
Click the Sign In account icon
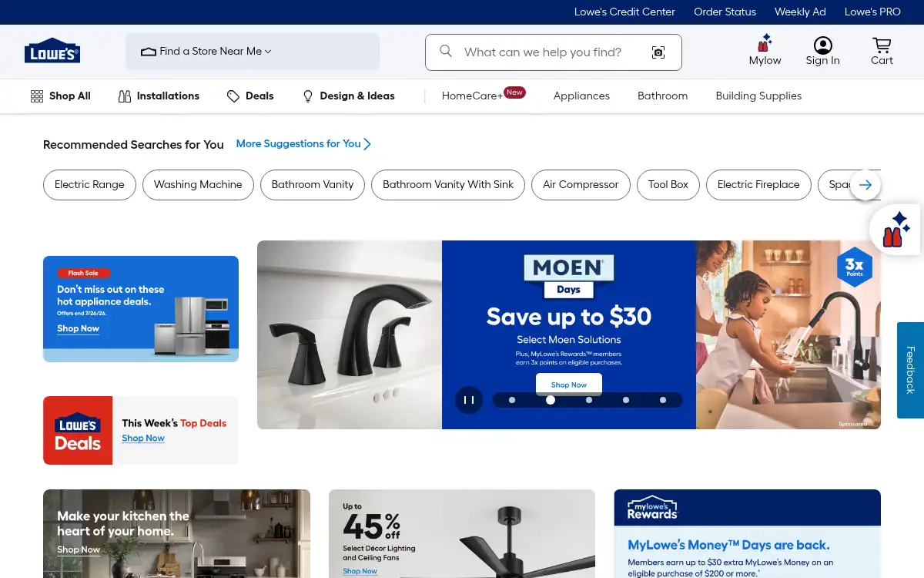click(822, 51)
